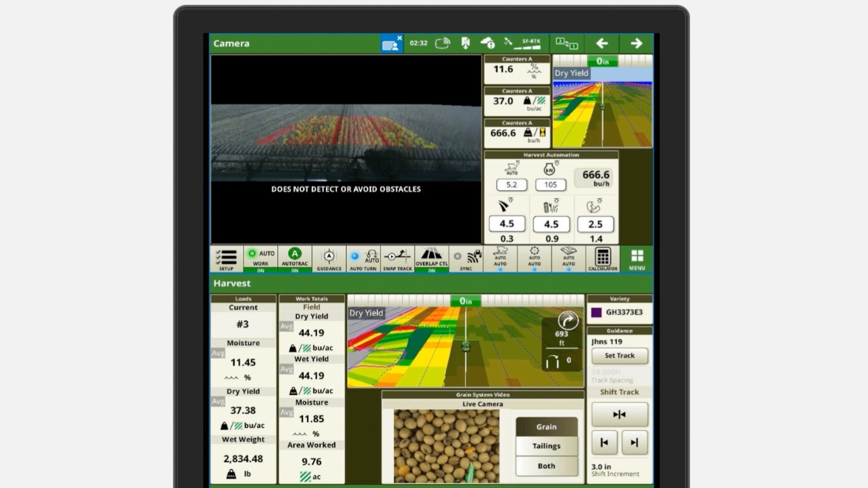The width and height of the screenshot is (868, 488).
Task: Click the GH3373E3 variety color swatch
Action: [597, 312]
